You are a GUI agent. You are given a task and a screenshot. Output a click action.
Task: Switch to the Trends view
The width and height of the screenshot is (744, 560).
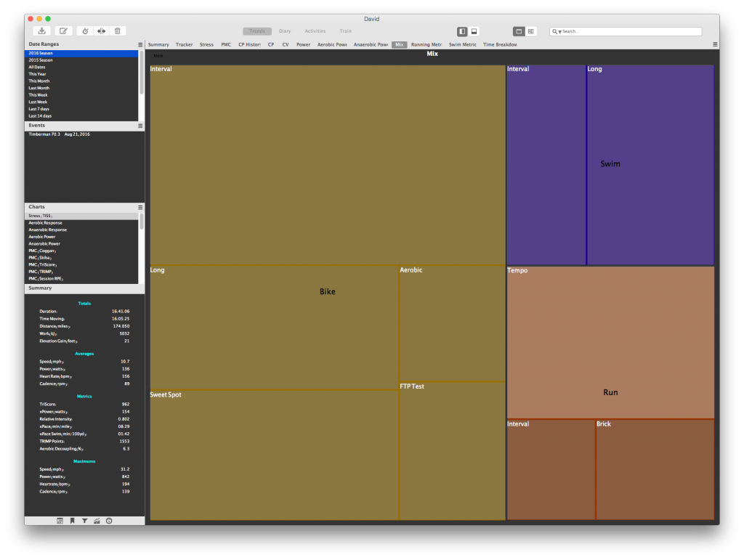pyautogui.click(x=257, y=31)
